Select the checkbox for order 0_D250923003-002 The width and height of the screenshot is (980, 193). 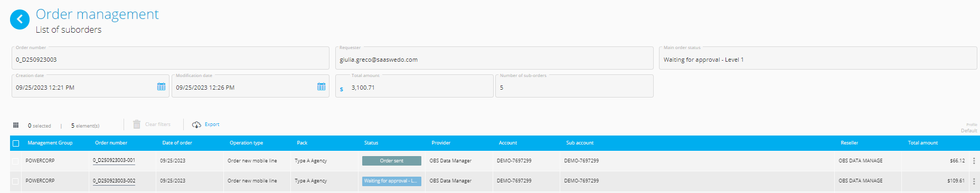15,181
